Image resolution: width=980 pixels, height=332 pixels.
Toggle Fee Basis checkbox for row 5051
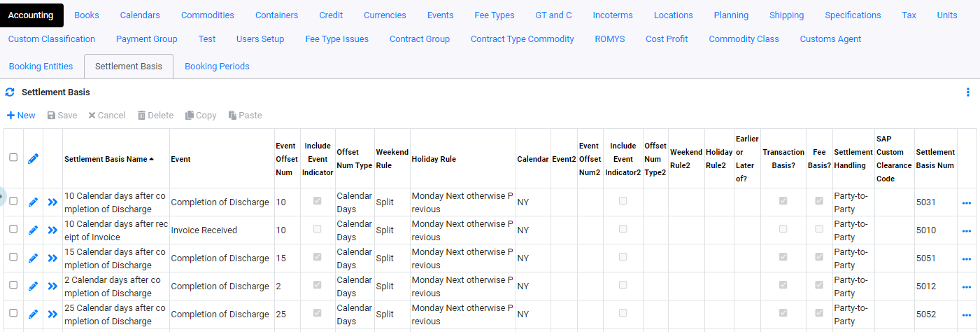coord(819,257)
